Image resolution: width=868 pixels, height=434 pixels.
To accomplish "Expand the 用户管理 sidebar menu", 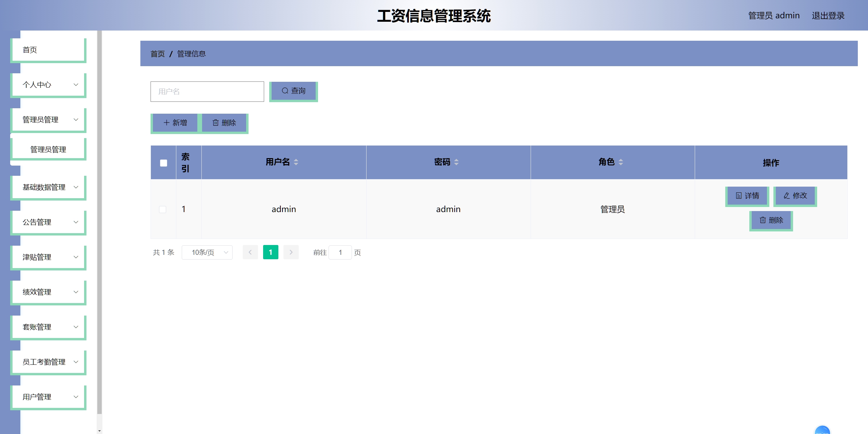I will tap(48, 397).
